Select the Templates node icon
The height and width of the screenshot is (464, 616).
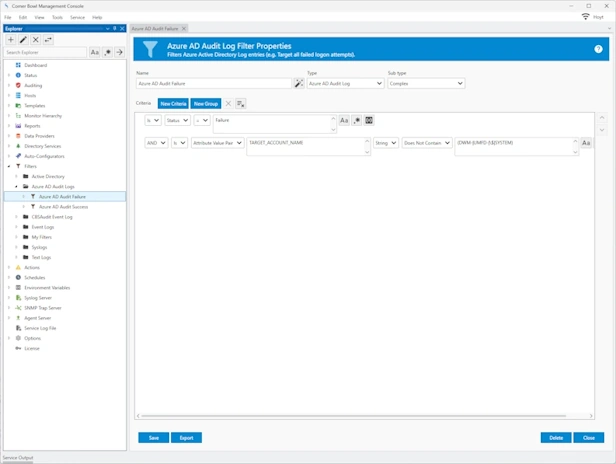(18, 106)
